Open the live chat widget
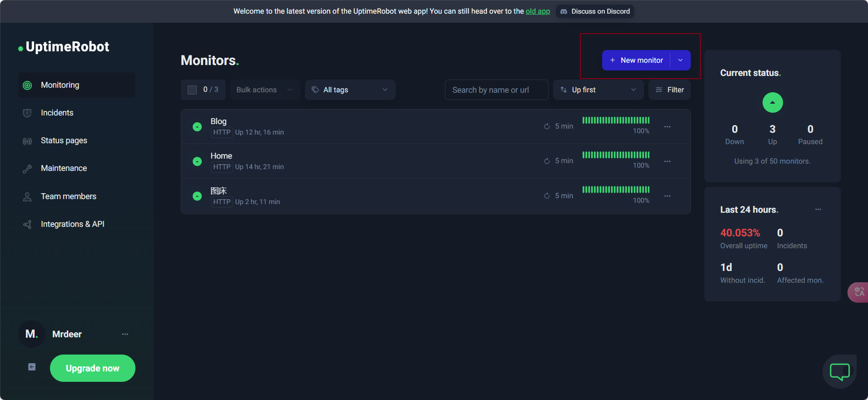Image resolution: width=868 pixels, height=400 pixels. tap(839, 372)
